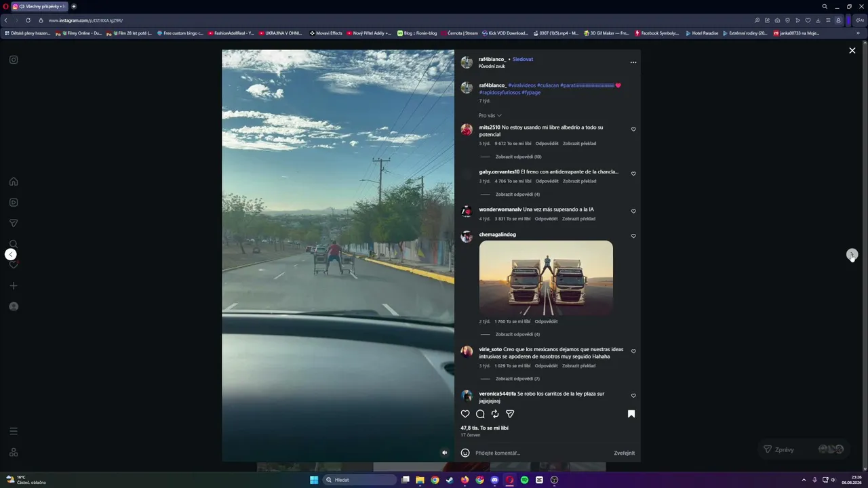Open the 'Free custom bingo' bookmark
This screenshot has height=488, width=868.
click(x=180, y=33)
